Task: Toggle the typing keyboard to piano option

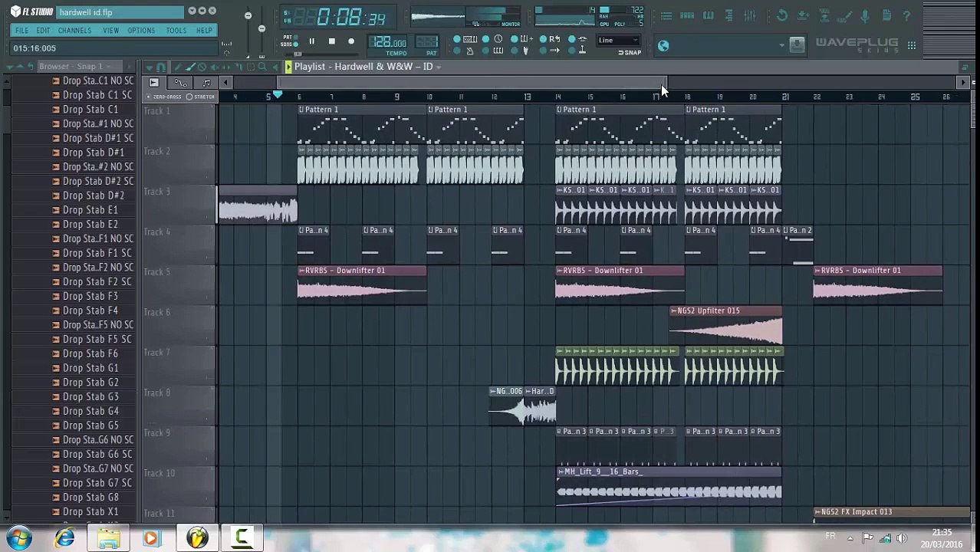Action: (470, 39)
